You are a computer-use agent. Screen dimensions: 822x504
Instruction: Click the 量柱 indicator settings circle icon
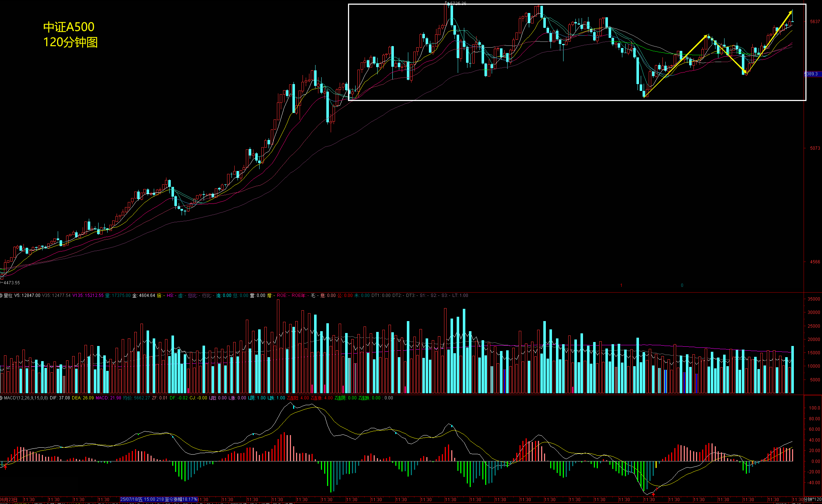click(x=1, y=295)
